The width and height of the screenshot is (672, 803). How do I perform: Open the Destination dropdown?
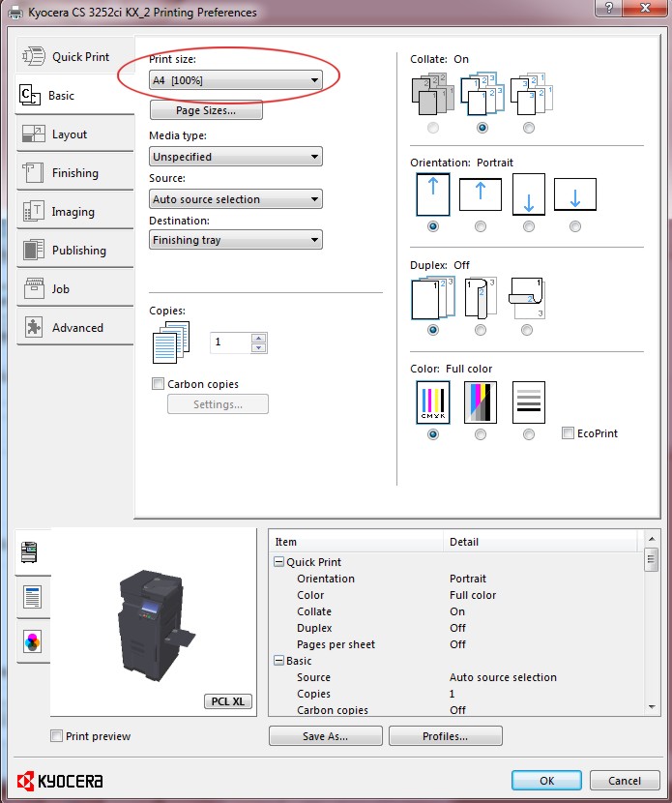236,240
